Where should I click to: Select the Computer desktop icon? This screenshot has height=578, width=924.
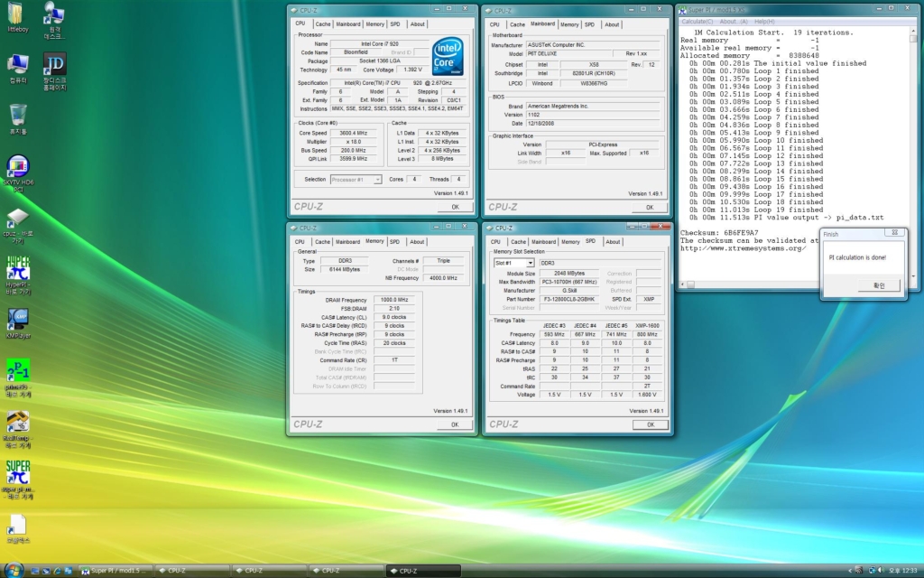pyautogui.click(x=18, y=69)
